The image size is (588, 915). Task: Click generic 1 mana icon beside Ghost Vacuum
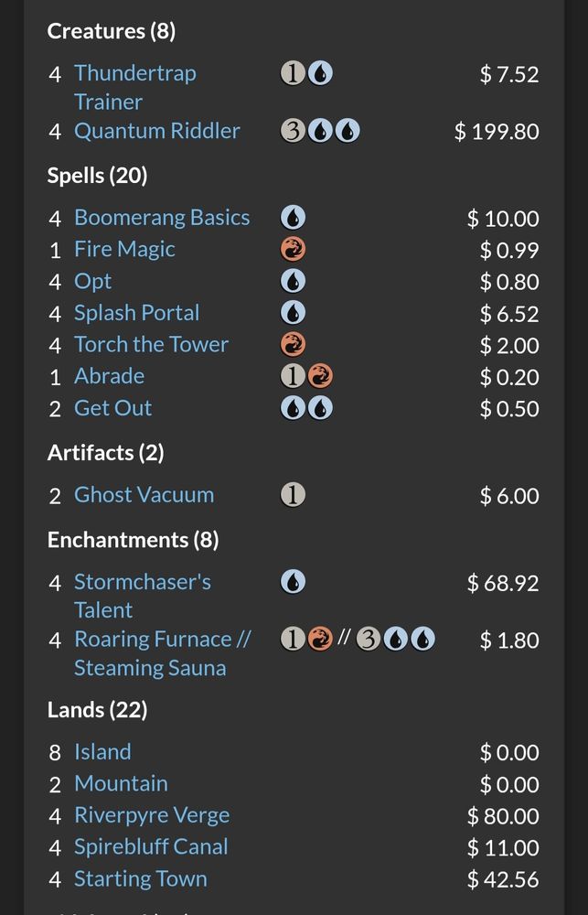[x=293, y=495]
